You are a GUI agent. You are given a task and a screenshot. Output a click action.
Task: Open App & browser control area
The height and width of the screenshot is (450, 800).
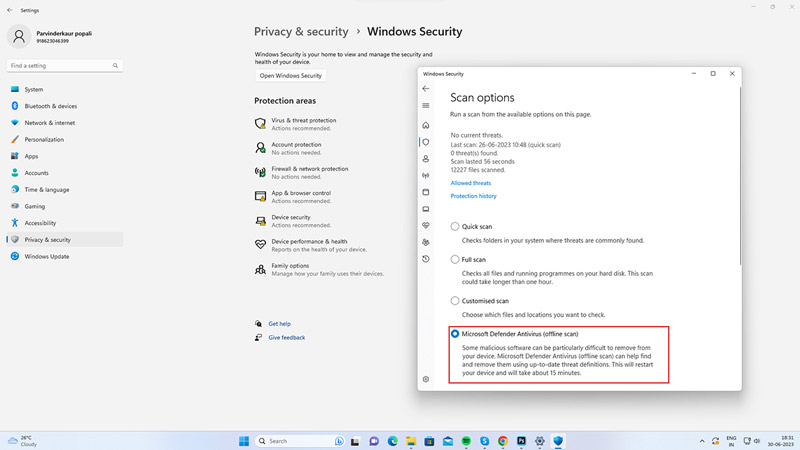coord(293,196)
